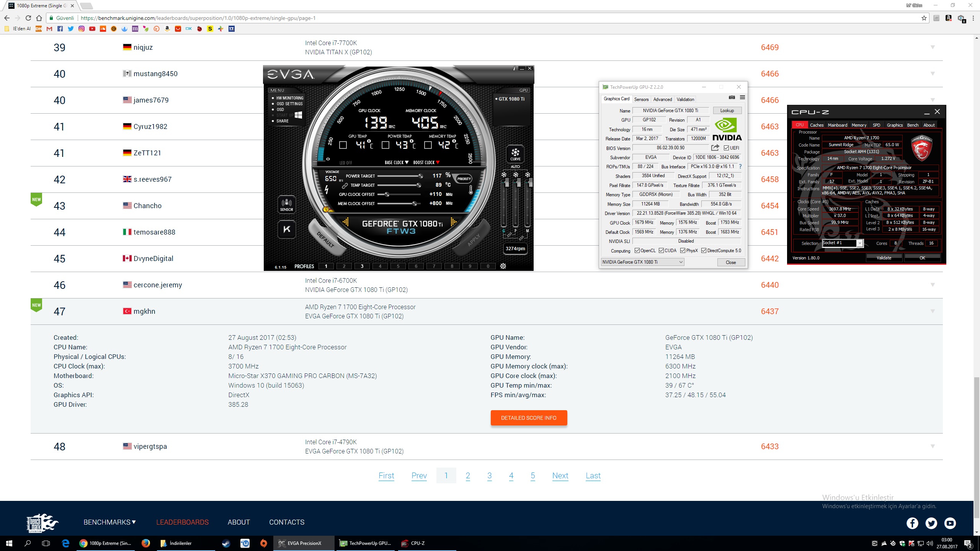
Task: Select EVGA profile number 3
Action: [x=362, y=266]
